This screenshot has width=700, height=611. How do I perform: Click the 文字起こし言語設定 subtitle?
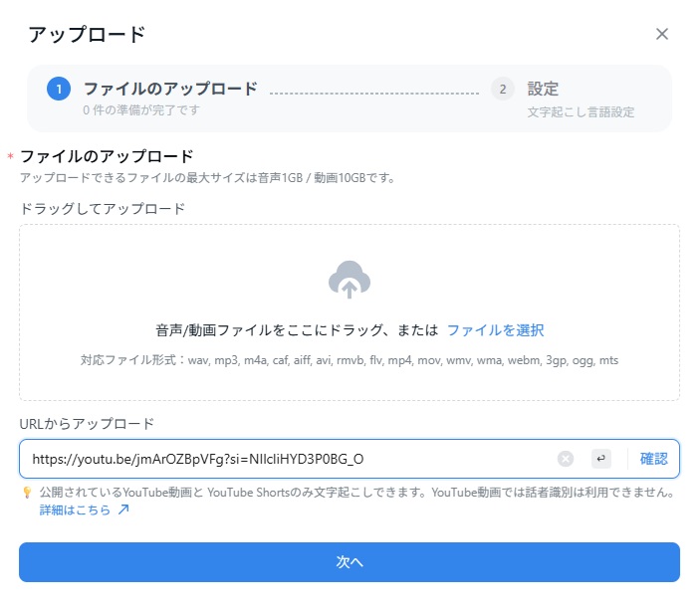pyautogui.click(x=581, y=112)
